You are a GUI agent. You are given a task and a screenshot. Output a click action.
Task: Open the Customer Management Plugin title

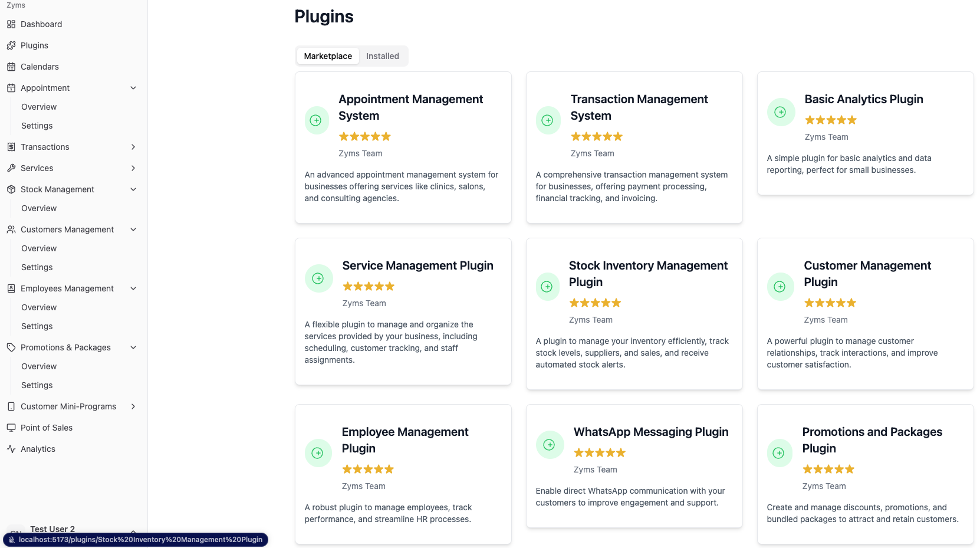click(x=867, y=274)
